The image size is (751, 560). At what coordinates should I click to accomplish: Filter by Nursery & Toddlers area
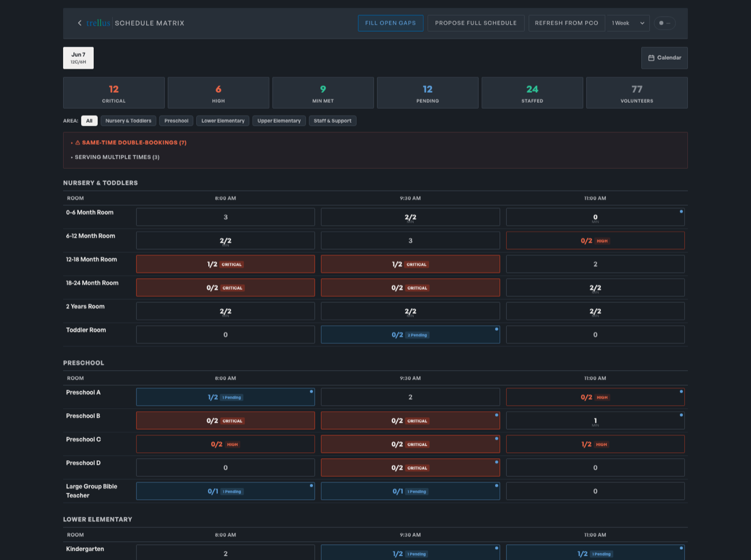[x=129, y=121]
